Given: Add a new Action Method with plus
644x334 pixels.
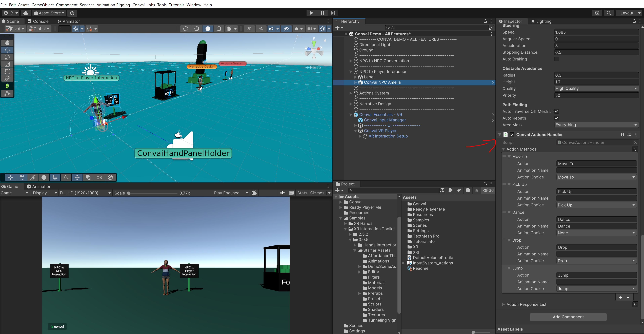Looking at the screenshot, I should pyautogui.click(x=620, y=297).
